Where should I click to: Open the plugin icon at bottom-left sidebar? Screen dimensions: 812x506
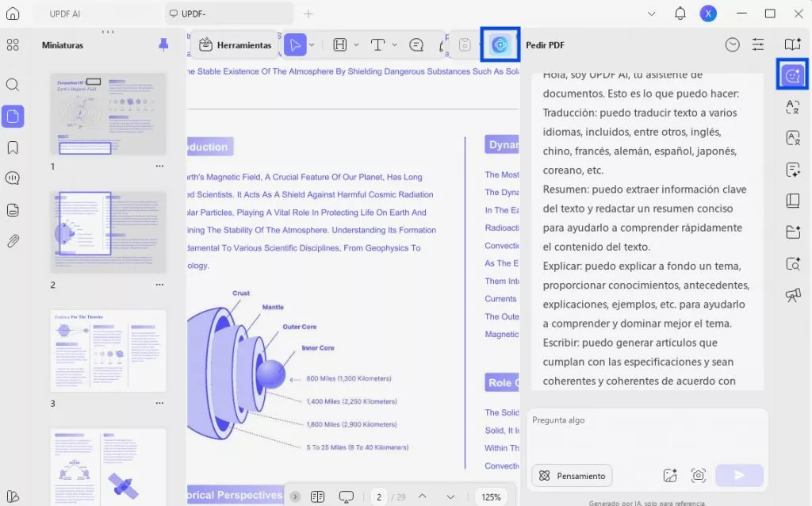pyautogui.click(x=13, y=496)
